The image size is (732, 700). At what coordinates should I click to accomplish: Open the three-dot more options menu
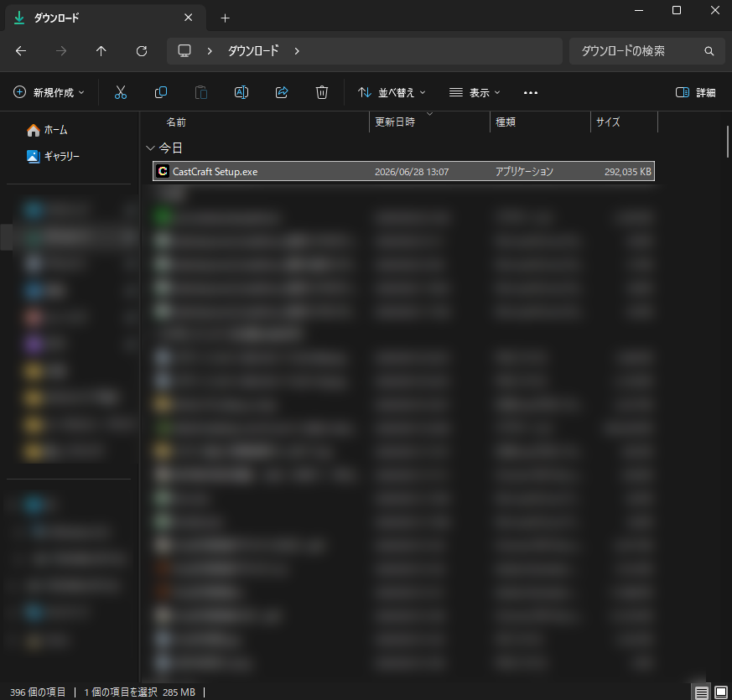point(530,93)
